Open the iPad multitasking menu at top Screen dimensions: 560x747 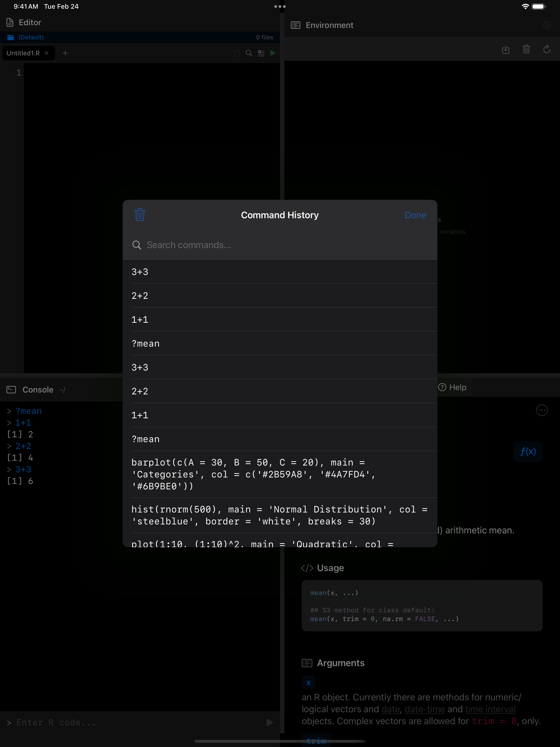pyautogui.click(x=280, y=6)
